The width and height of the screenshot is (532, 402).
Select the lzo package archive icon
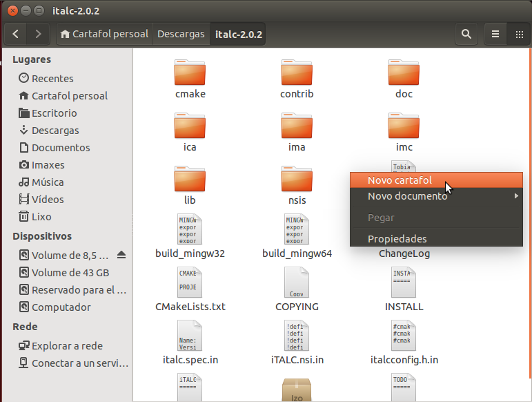(x=297, y=390)
